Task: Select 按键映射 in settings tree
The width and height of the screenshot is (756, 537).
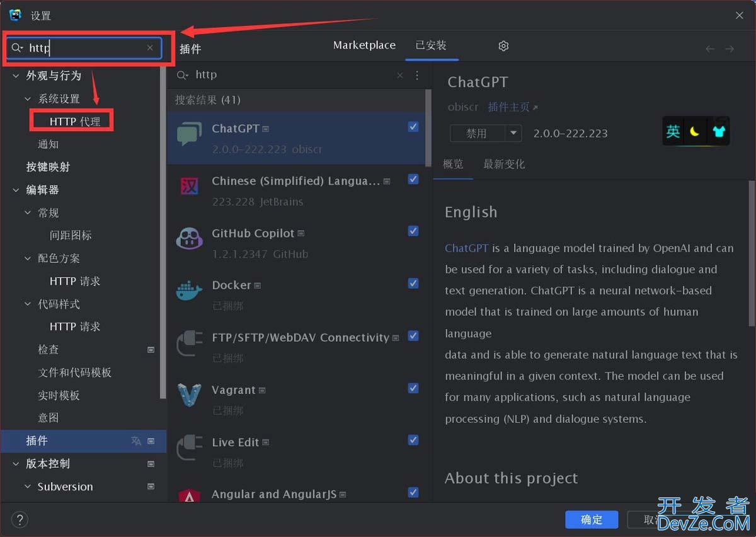Action: pyautogui.click(x=48, y=167)
